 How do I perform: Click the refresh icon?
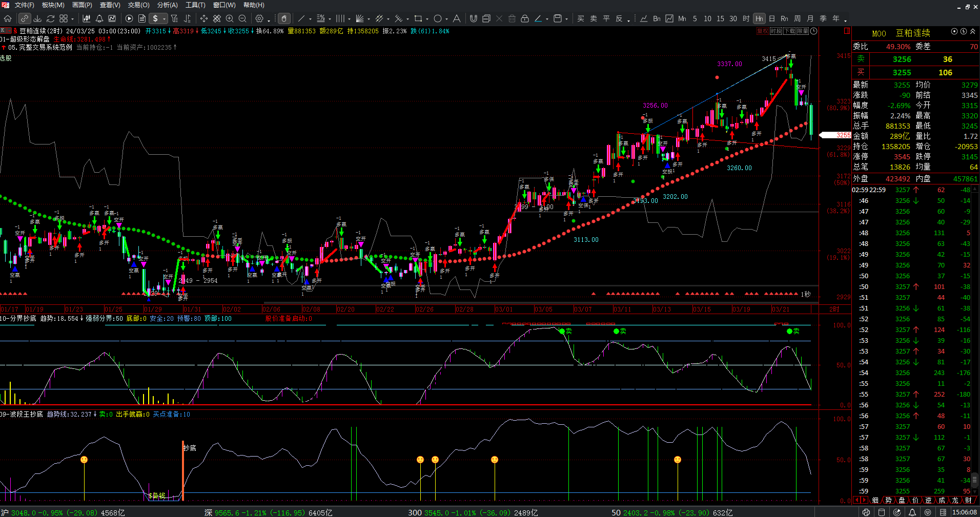[50, 18]
